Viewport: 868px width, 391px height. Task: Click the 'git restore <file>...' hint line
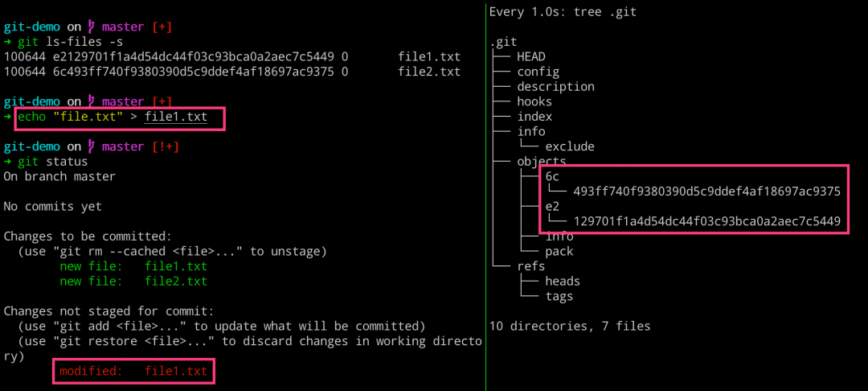tap(250, 341)
